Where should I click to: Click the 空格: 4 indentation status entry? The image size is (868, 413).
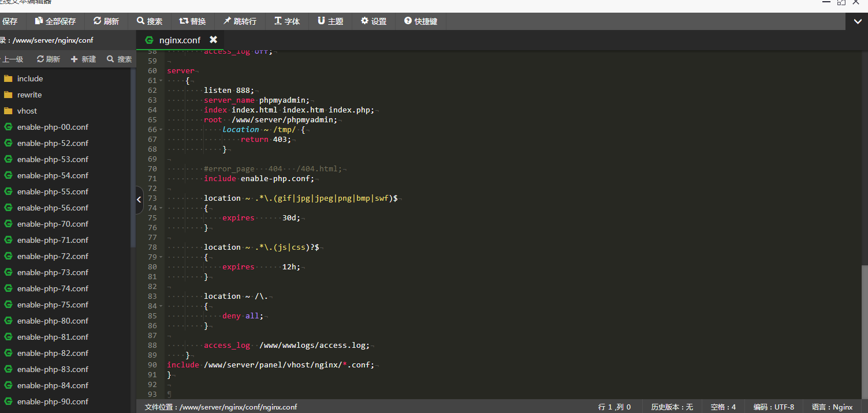723,407
